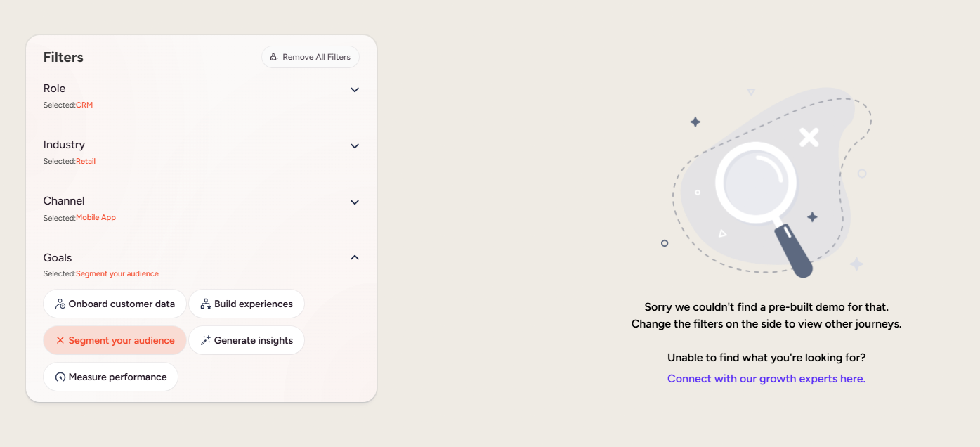Select the Onboard customer data goal
Viewport: 980px width, 447px height.
click(115, 304)
